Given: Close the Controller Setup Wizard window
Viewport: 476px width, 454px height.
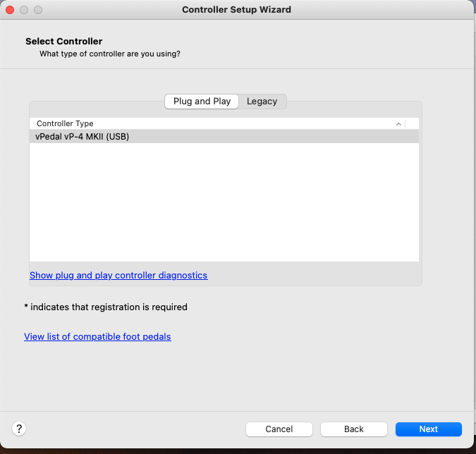Looking at the screenshot, I should click(10, 10).
